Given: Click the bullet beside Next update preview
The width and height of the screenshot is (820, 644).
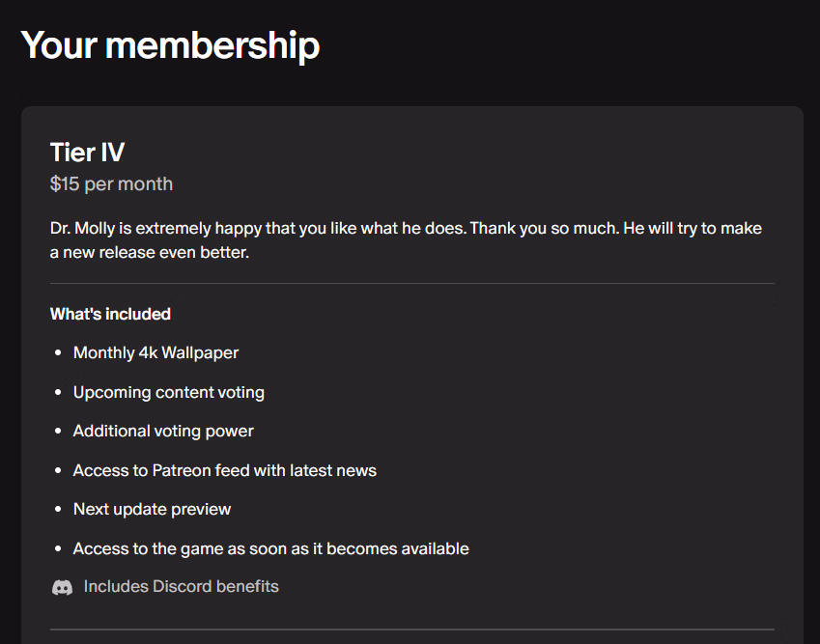Looking at the screenshot, I should point(59,510).
